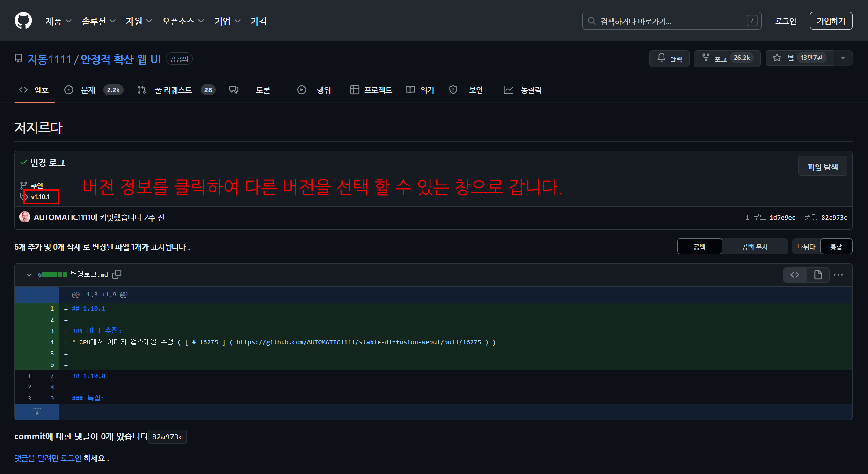Expand the 솔루션 menu
This screenshot has height=474, width=868.
point(98,21)
